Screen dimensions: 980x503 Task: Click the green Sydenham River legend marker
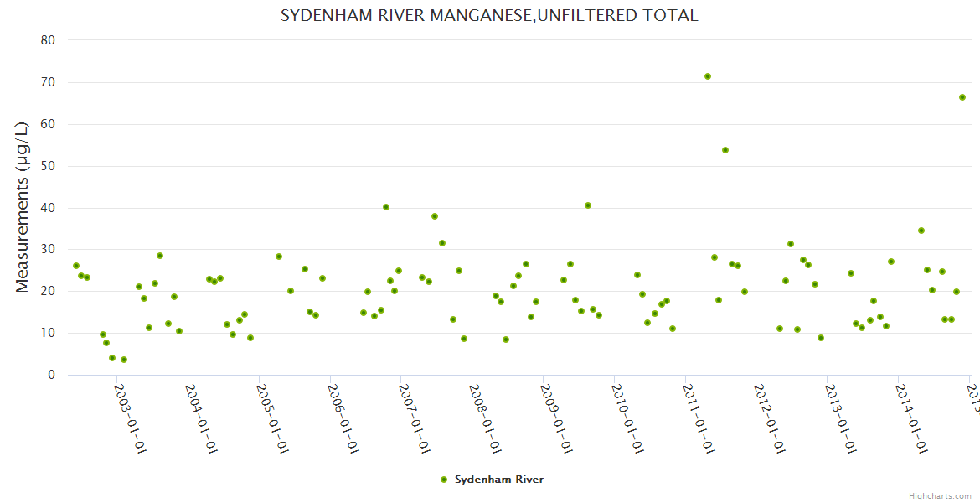point(444,480)
